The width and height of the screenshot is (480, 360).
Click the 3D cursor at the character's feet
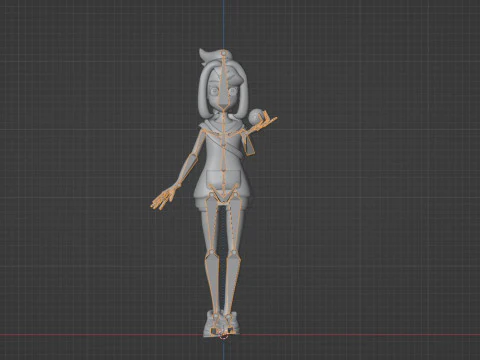coord(224,335)
